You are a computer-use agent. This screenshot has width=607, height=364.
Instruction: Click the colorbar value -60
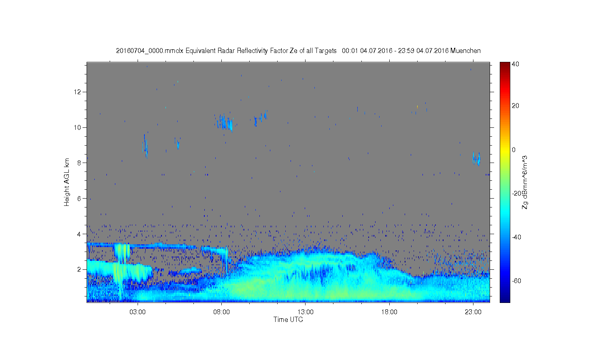pos(516,281)
